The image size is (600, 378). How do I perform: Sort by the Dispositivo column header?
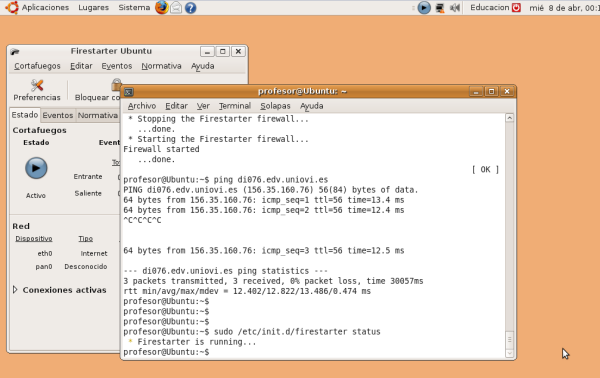(34, 238)
